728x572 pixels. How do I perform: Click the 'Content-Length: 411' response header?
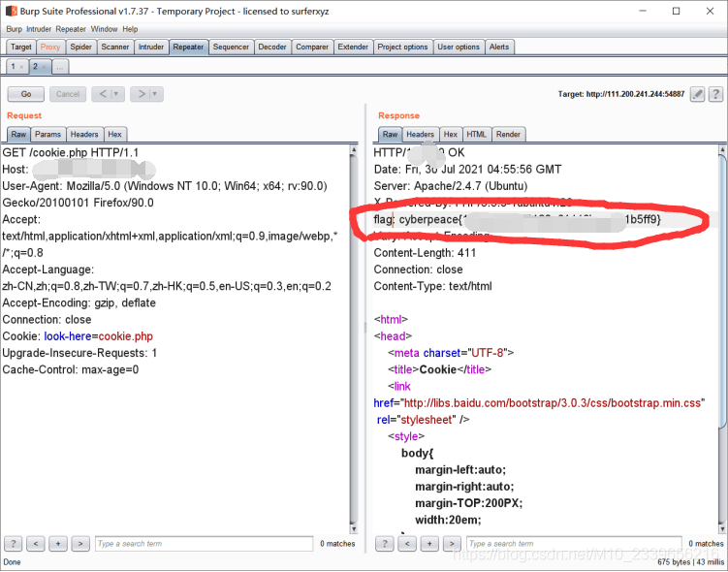coord(425,253)
